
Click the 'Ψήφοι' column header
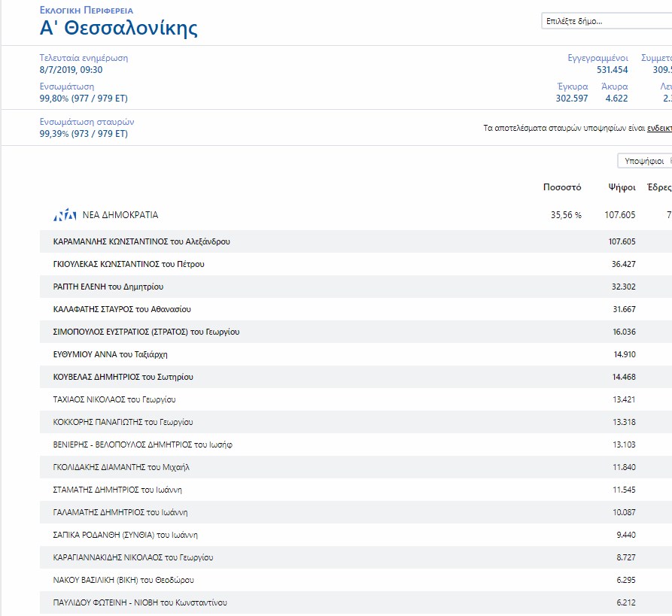coord(622,187)
